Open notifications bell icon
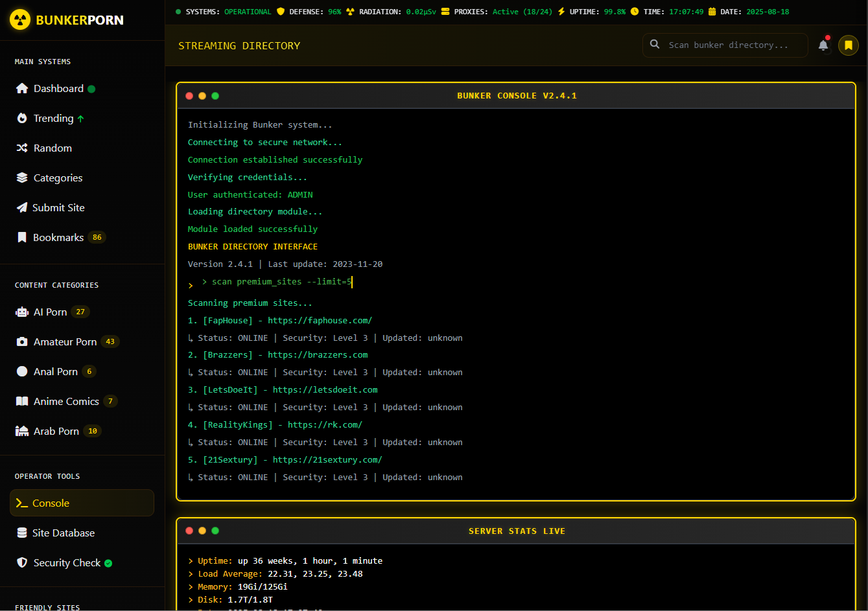The height and width of the screenshot is (611, 868). click(823, 45)
